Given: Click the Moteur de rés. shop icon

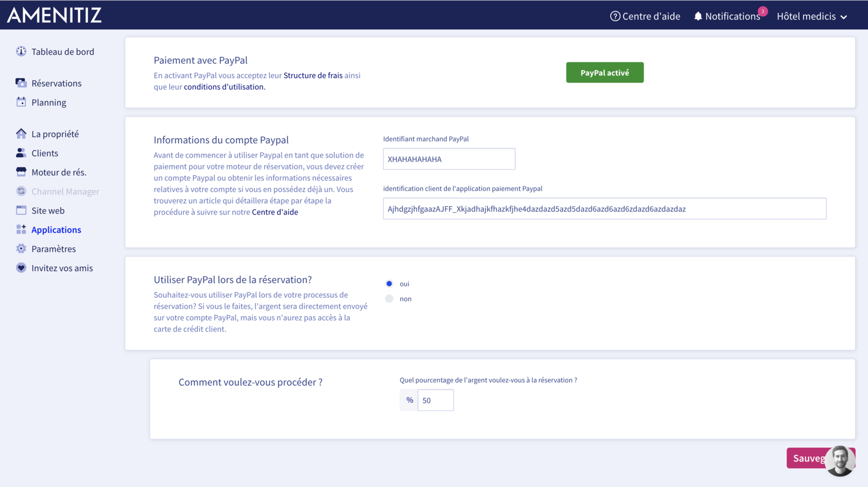Looking at the screenshot, I should (21, 172).
